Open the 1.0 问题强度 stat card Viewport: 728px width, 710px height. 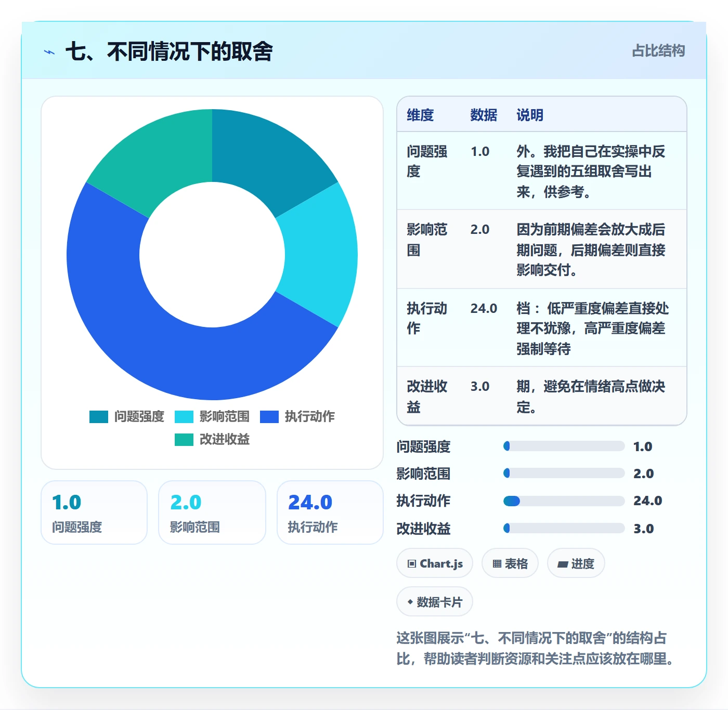(94, 512)
